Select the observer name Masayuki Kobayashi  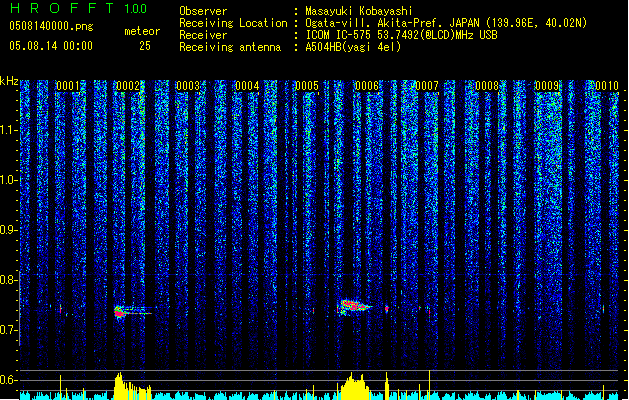pos(359,11)
